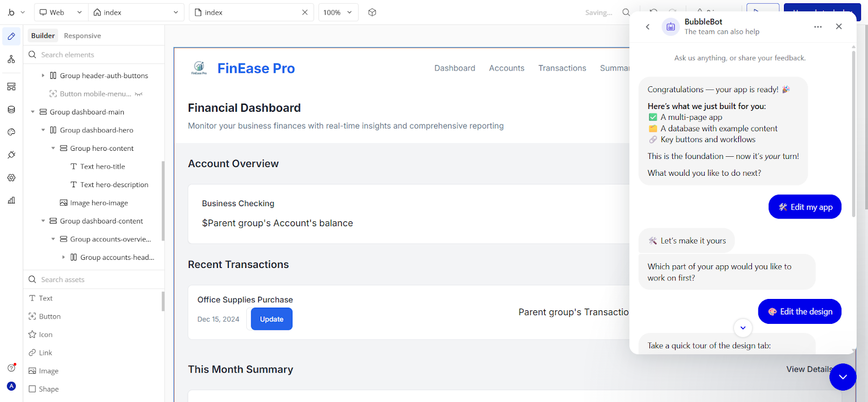Select the Recent Transactions heading

pos(238,265)
